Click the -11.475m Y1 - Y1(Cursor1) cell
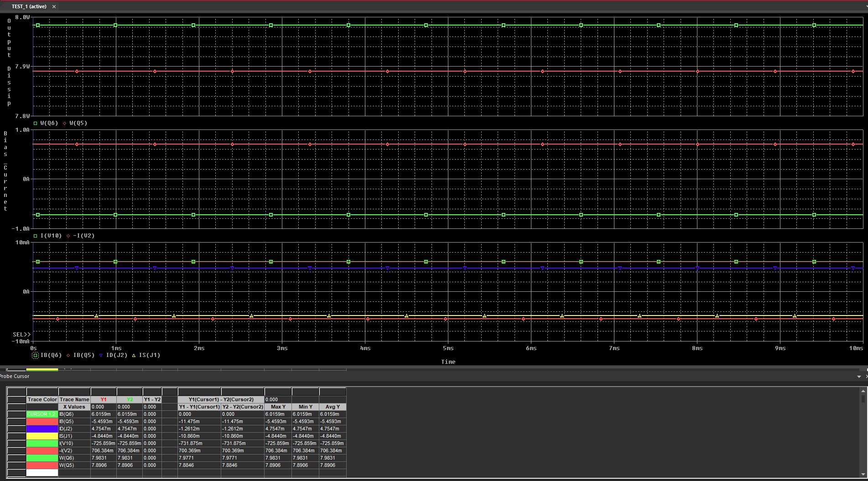 point(199,421)
